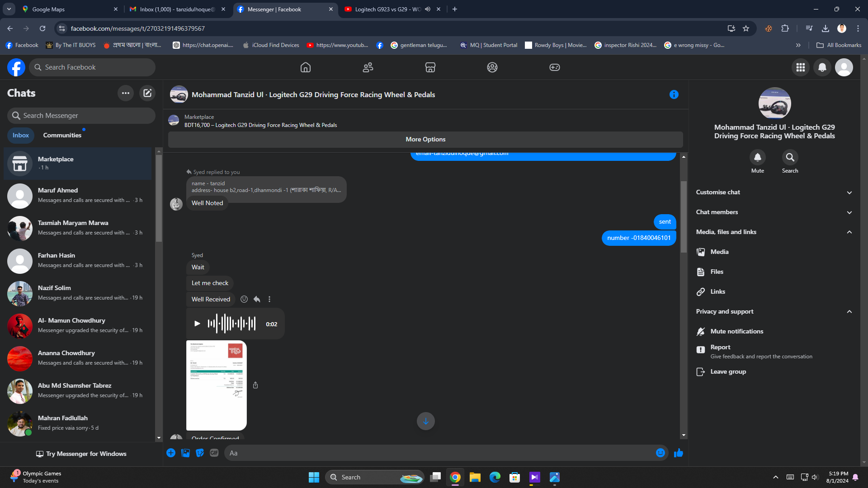Viewport: 868px width, 488px height.
Task: Open the browser tab list dropdown
Action: click(x=9, y=9)
